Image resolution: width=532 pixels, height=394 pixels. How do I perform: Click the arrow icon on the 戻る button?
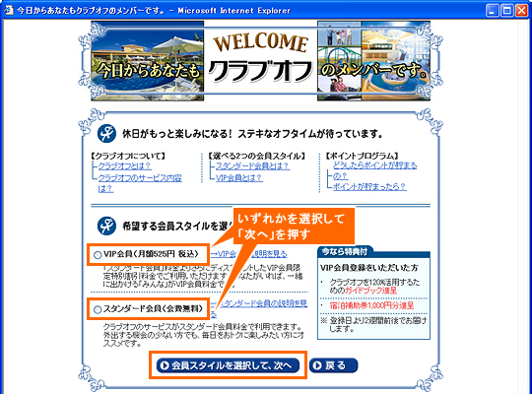[x=317, y=365]
